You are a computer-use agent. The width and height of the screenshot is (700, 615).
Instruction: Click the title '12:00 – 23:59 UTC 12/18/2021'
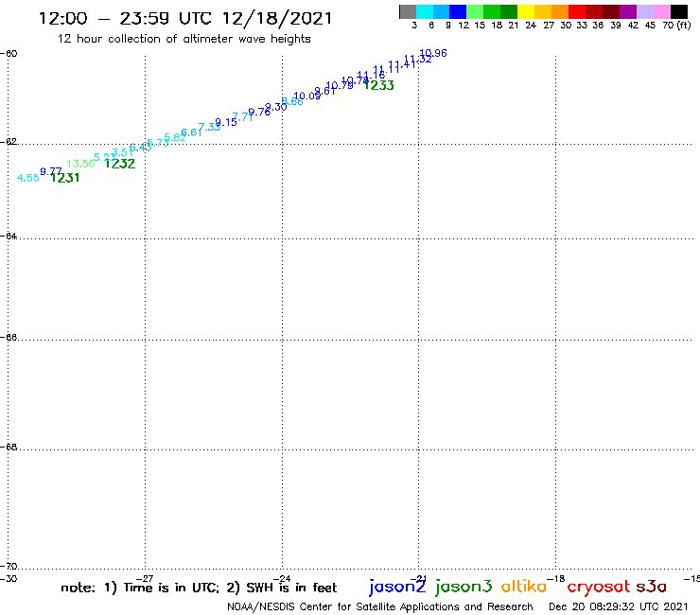185,18
